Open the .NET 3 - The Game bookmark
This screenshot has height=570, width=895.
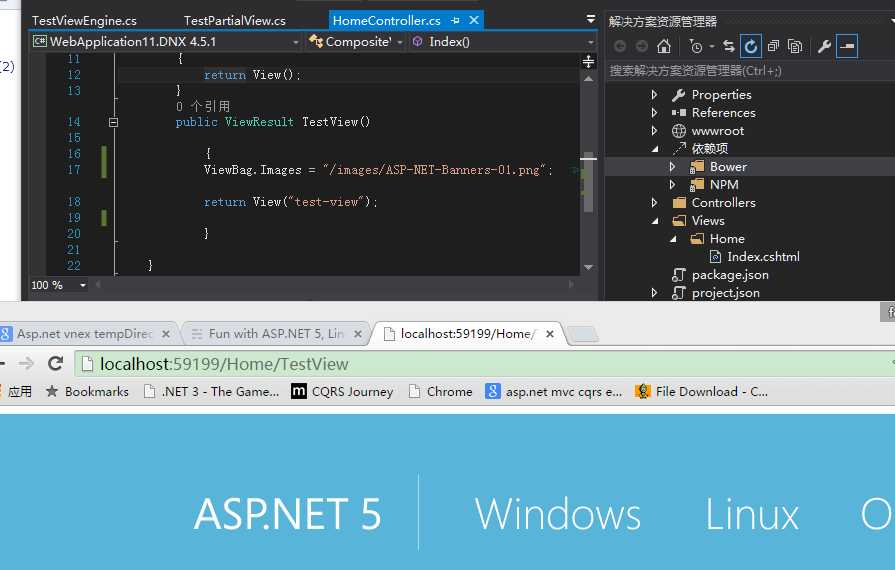212,391
